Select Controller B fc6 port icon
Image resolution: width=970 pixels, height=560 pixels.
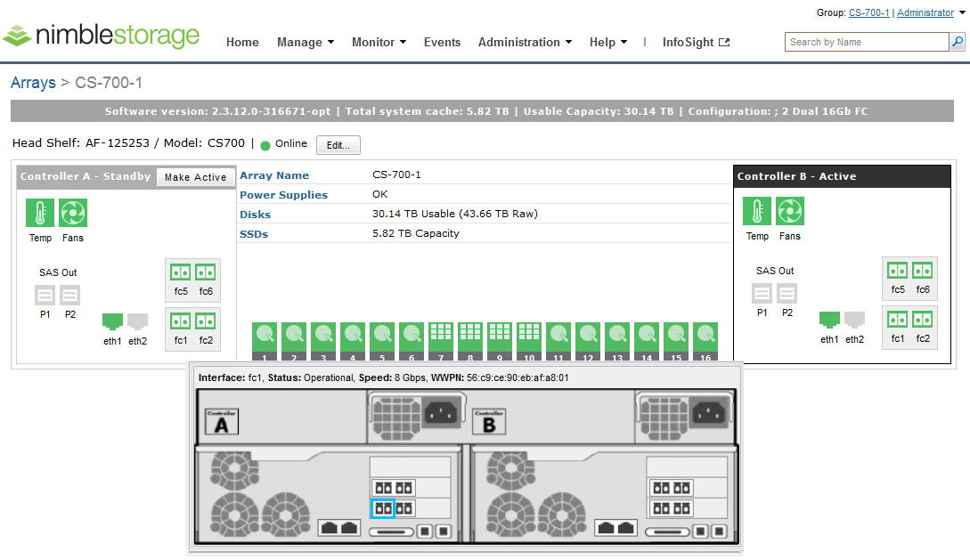[x=923, y=270]
